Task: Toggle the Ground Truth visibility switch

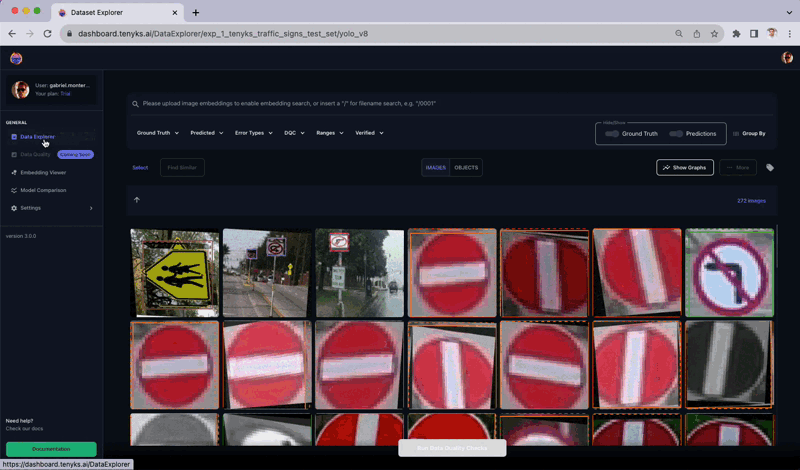Action: (612, 134)
